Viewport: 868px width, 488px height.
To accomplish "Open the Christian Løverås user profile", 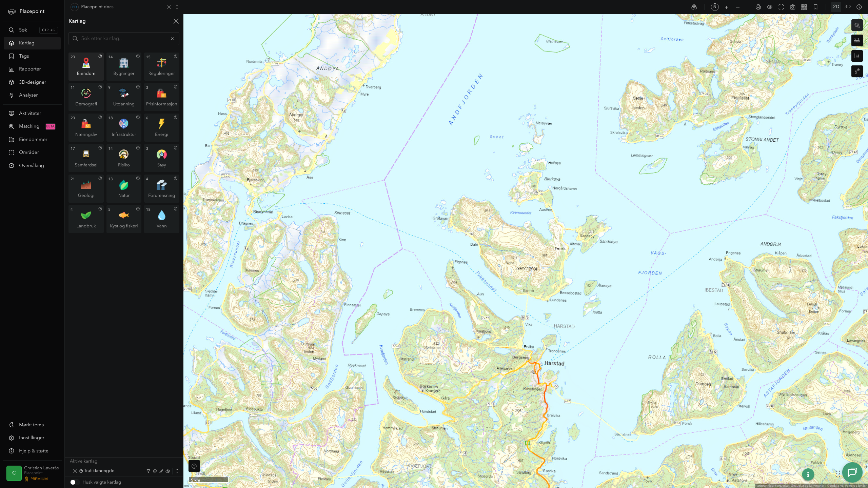I will tap(32, 473).
